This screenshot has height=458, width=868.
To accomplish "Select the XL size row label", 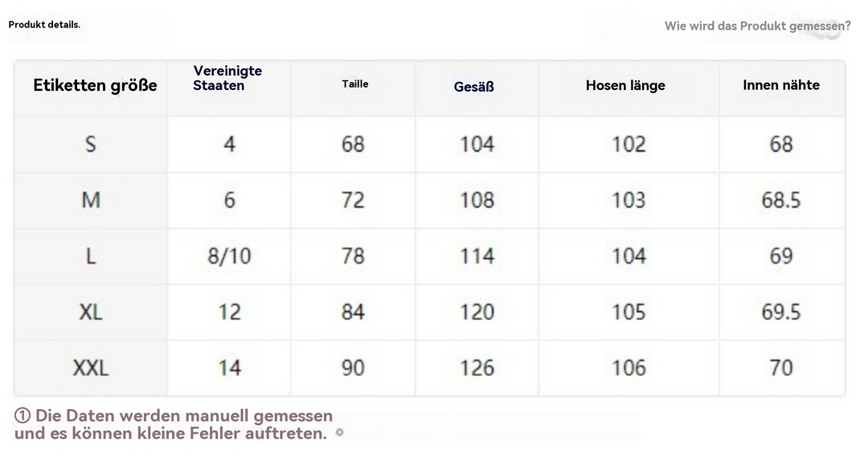I will (x=91, y=312).
